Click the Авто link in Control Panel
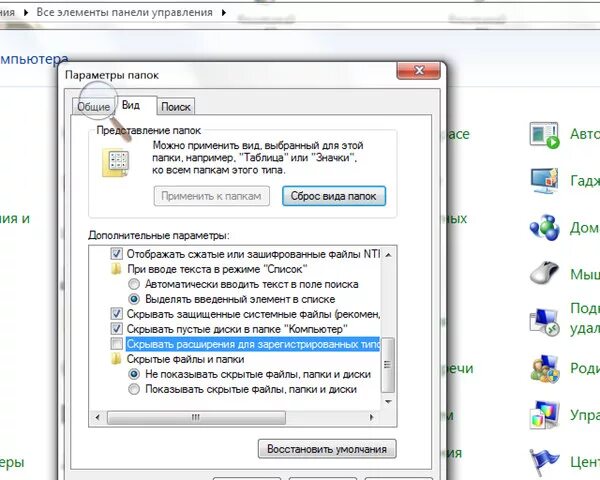Image resolution: width=600 pixels, height=480 pixels. click(585, 134)
